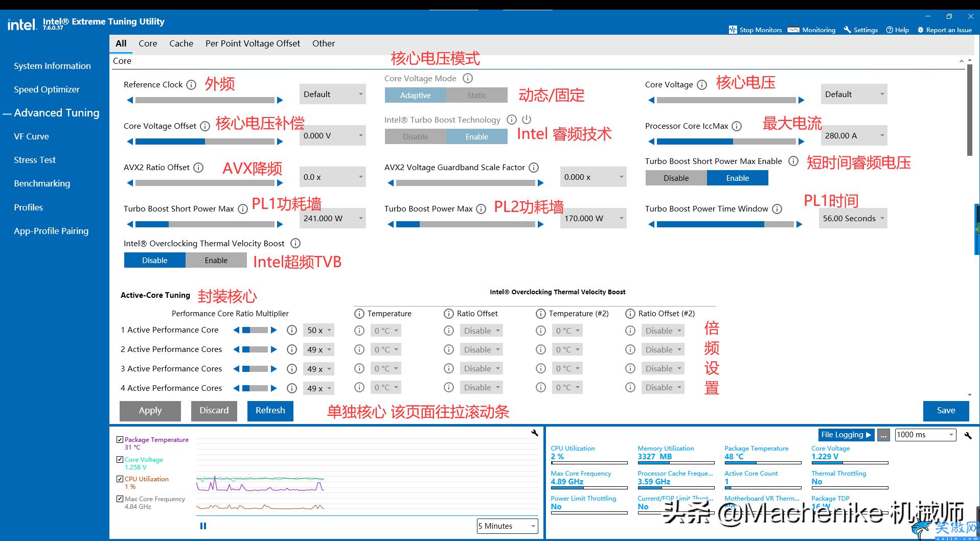The height and width of the screenshot is (541, 980).
Task: Open info icon for Reference Clock
Action: click(x=191, y=85)
